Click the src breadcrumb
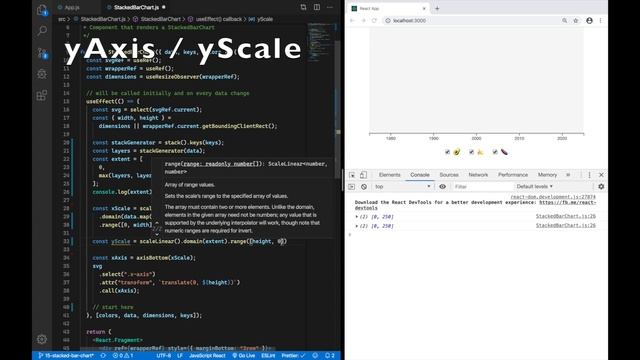 62,19
